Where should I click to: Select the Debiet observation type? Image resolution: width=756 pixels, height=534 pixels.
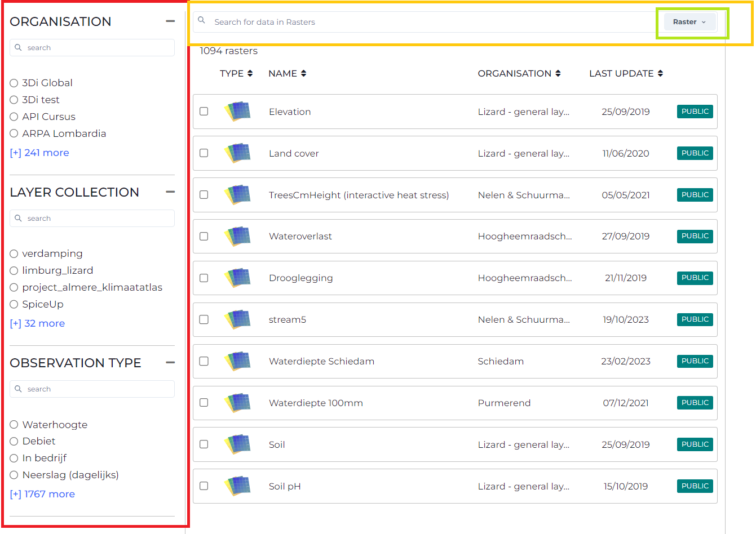click(x=14, y=442)
